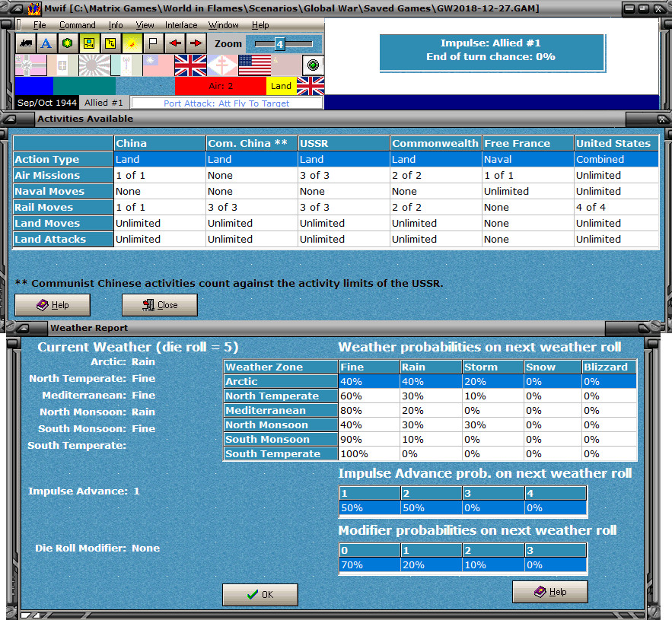Click the locomotive rail toolbar icon
This screenshot has width=672, height=620.
coord(26,43)
